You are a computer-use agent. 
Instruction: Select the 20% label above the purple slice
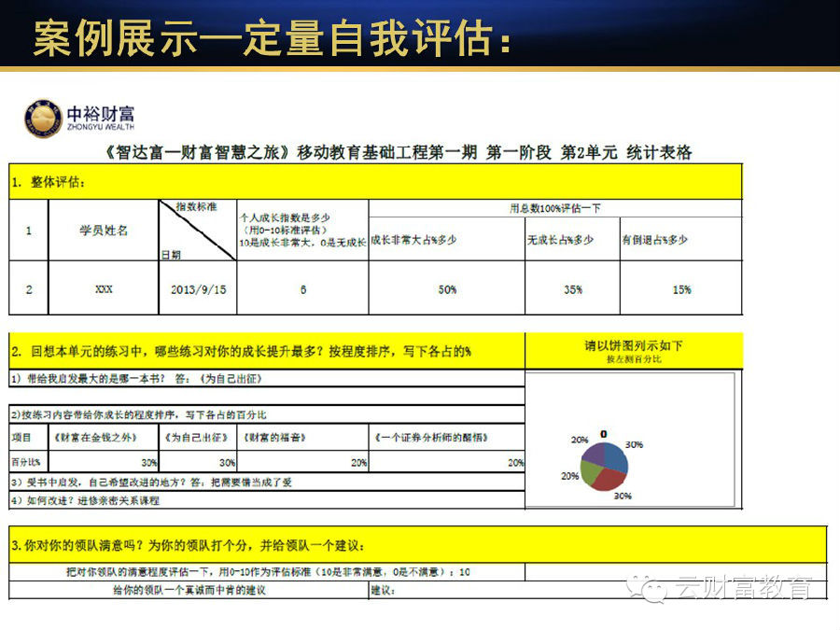pyautogui.click(x=580, y=440)
